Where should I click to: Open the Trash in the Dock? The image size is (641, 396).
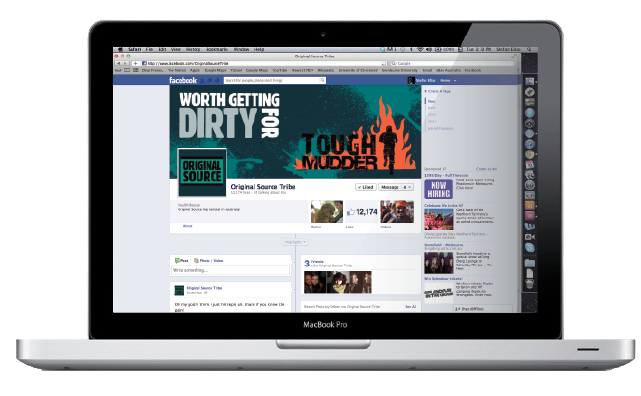529,284
